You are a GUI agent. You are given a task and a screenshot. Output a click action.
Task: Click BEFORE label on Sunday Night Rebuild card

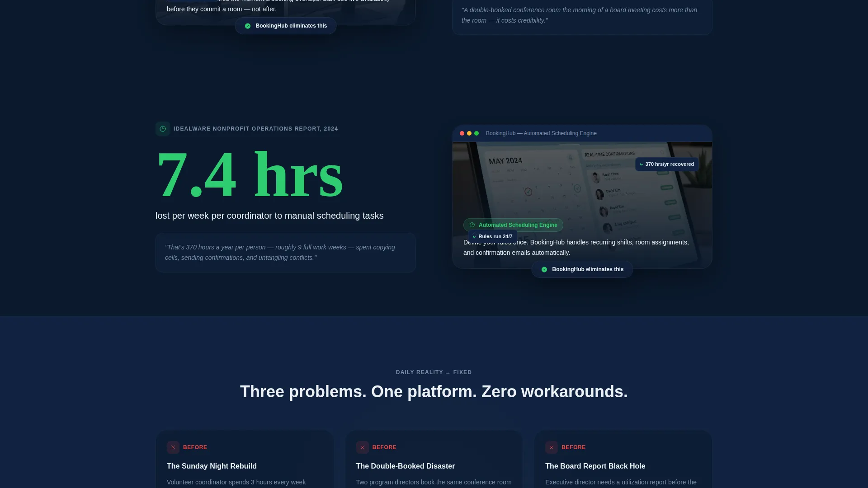195,447
